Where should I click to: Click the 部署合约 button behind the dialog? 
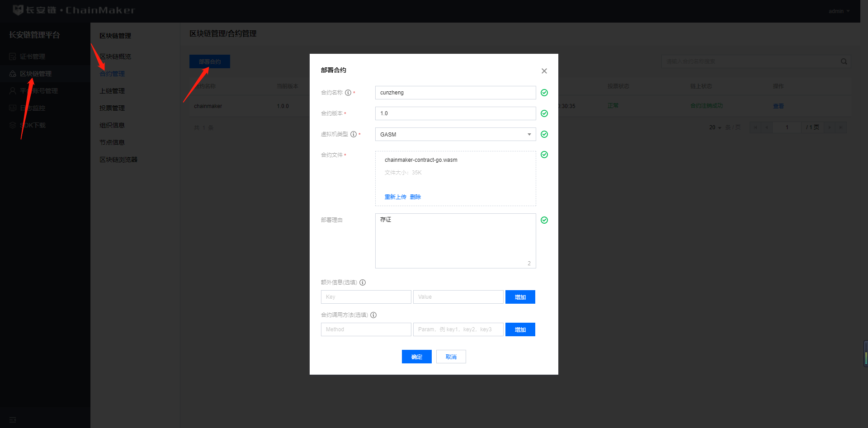tap(210, 61)
